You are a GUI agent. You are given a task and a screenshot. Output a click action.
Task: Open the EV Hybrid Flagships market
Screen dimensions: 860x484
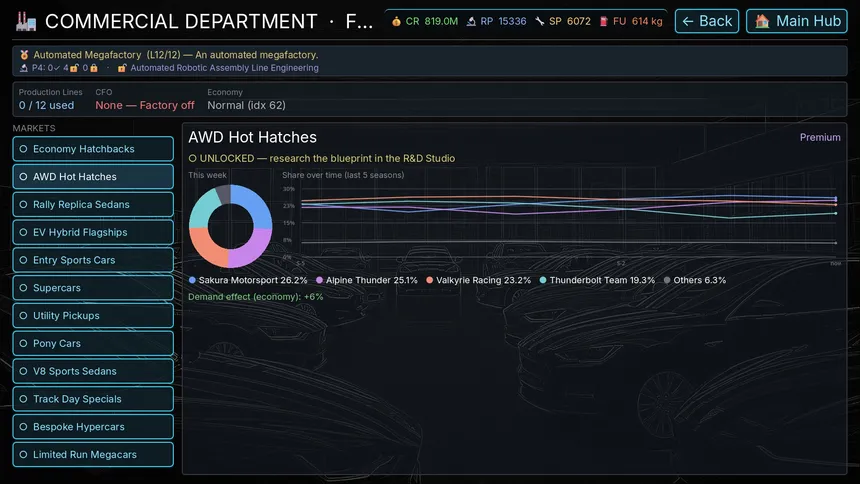pos(93,232)
